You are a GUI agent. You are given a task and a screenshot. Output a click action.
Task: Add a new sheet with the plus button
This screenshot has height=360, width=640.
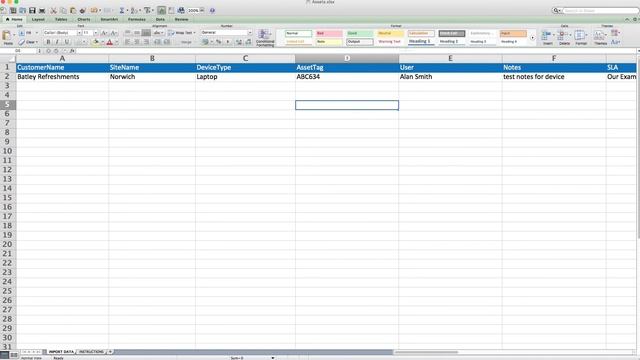[x=110, y=351]
